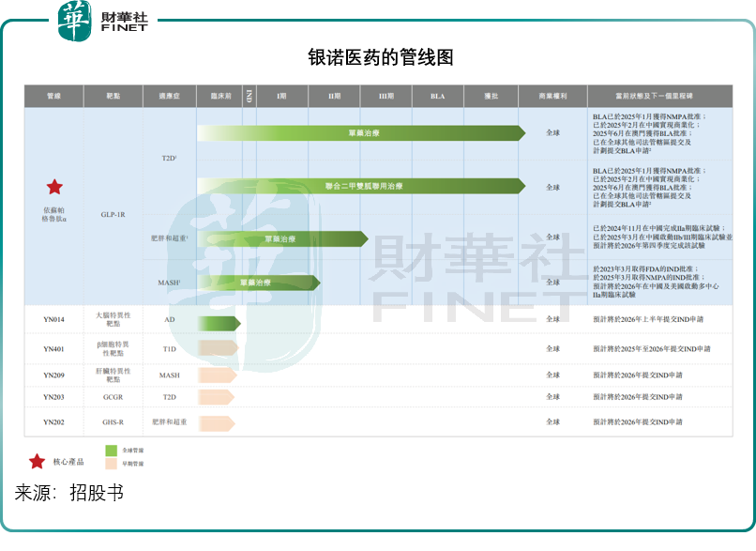Viewport: 756px width, 551px height.
Task: Click the 獲批 column header
Action: pos(491,96)
